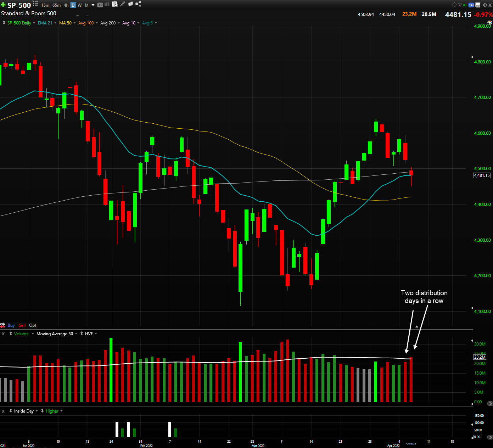The height and width of the screenshot is (448, 493).
Task: Click the RT real-time indicator
Action: tap(465, 5)
